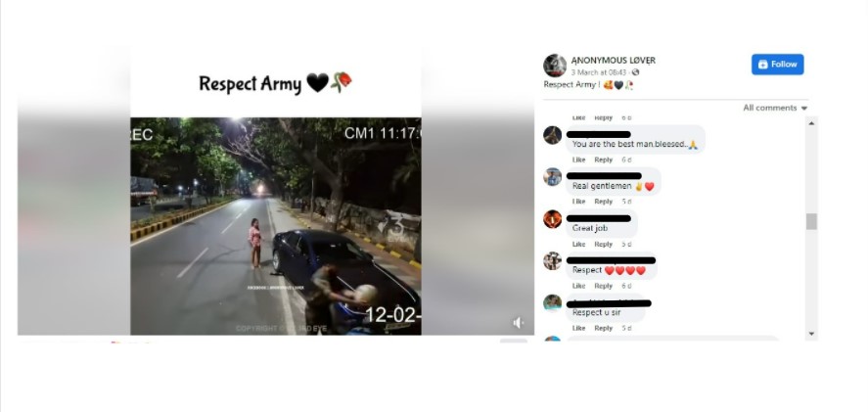
Task: Open avatar of 'You are the best man' commenter
Action: tap(553, 135)
